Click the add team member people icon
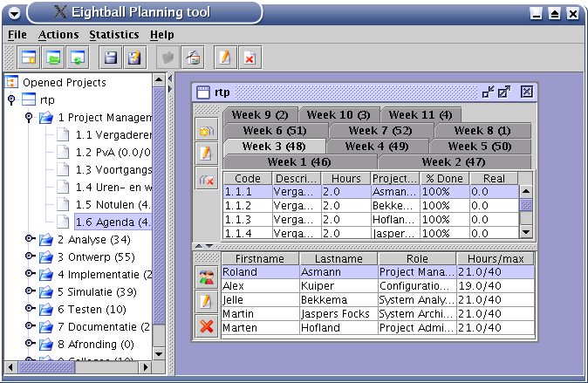The height and width of the screenshot is (383, 588). [x=207, y=278]
